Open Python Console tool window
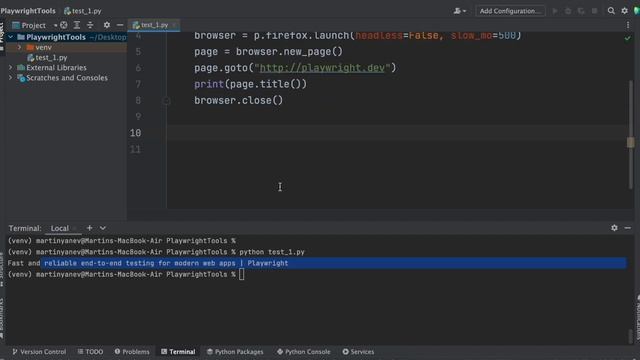Image resolution: width=640 pixels, height=360 pixels. pos(304,351)
